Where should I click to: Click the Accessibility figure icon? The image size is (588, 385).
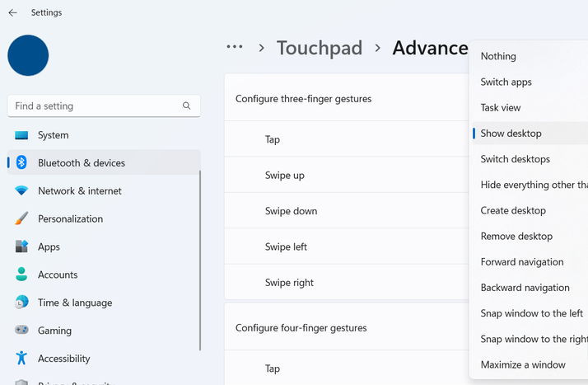[x=21, y=359]
